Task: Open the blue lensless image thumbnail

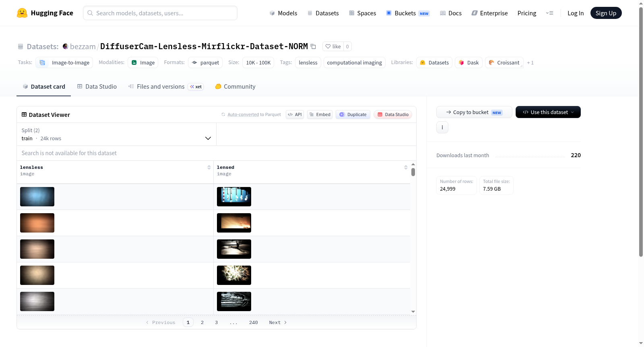Action: pyautogui.click(x=37, y=197)
